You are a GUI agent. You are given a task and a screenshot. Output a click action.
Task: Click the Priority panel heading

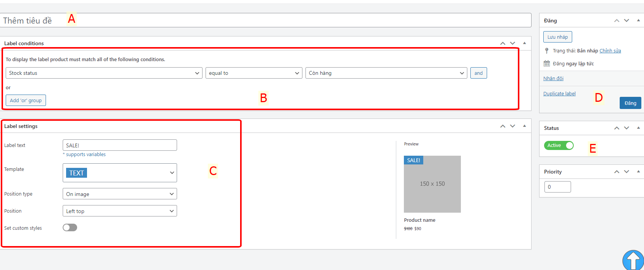(553, 172)
